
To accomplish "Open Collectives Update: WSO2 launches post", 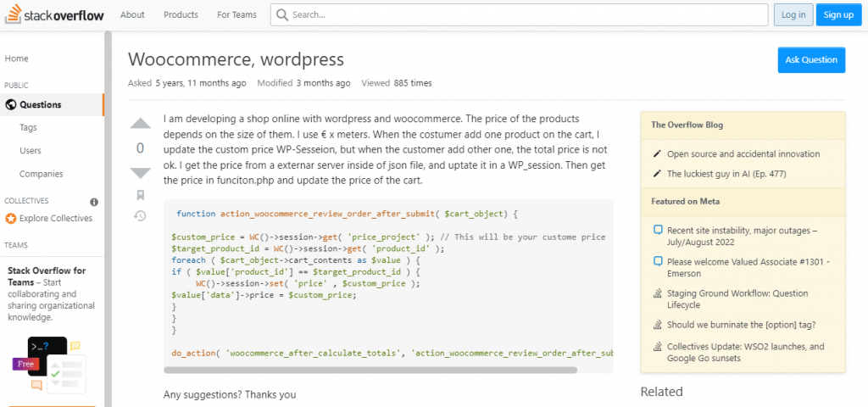I will [746, 353].
